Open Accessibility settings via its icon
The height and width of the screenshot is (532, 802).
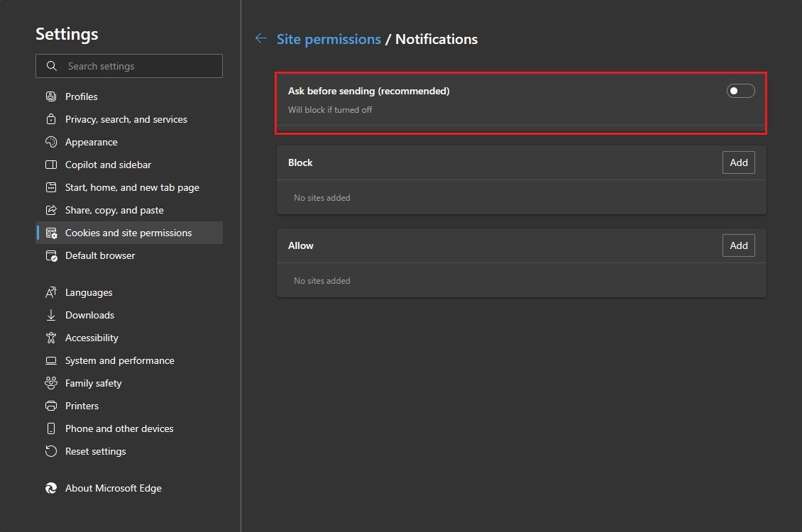pos(49,338)
